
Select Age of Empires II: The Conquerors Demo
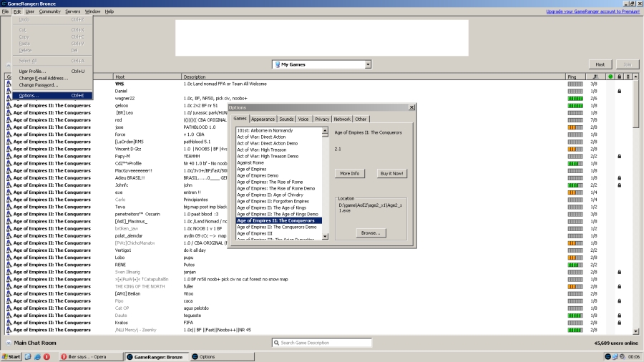(279, 227)
